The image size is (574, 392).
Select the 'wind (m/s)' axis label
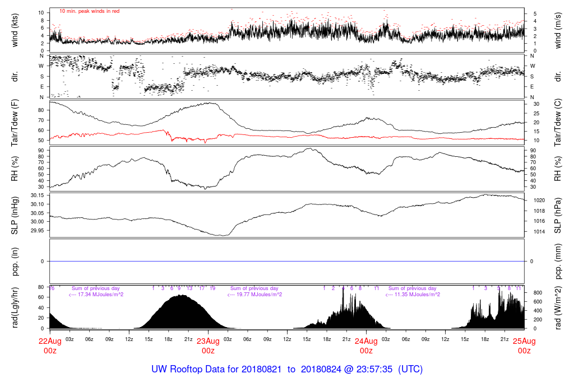click(558, 30)
